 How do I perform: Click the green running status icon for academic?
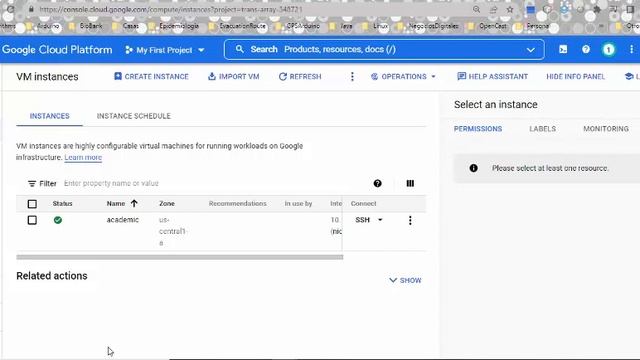(x=58, y=220)
